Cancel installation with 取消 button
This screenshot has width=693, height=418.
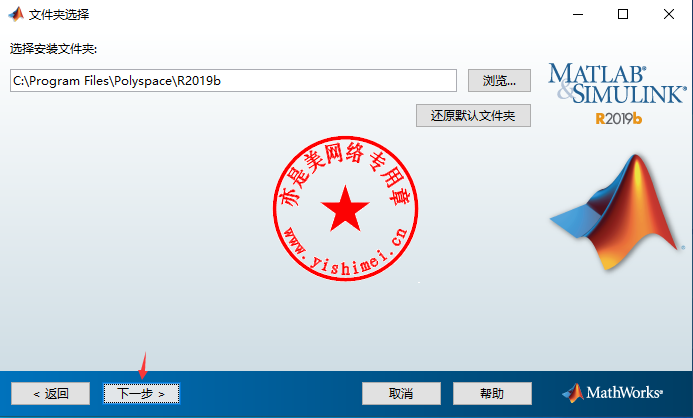(x=401, y=393)
